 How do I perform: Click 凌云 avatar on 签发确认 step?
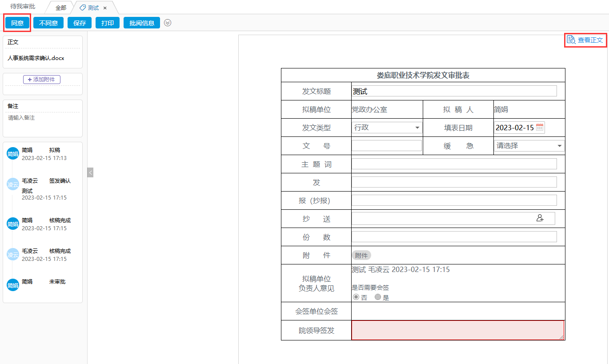(x=13, y=184)
